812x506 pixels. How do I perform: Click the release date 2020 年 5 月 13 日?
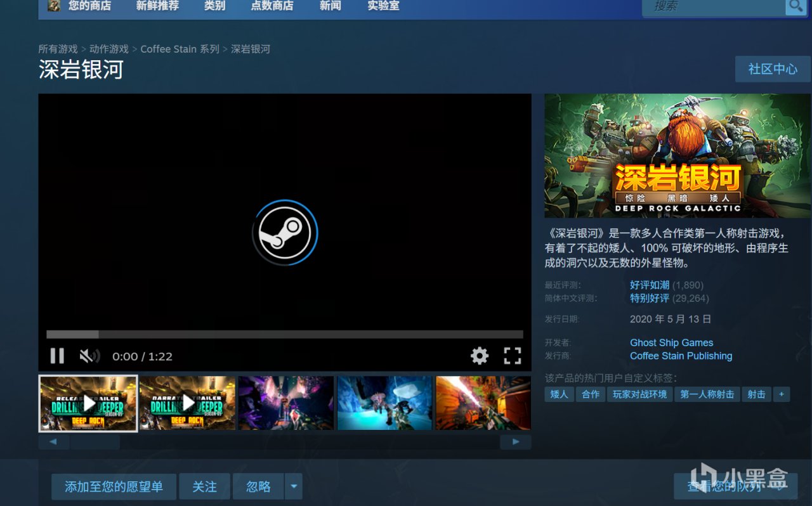point(671,319)
